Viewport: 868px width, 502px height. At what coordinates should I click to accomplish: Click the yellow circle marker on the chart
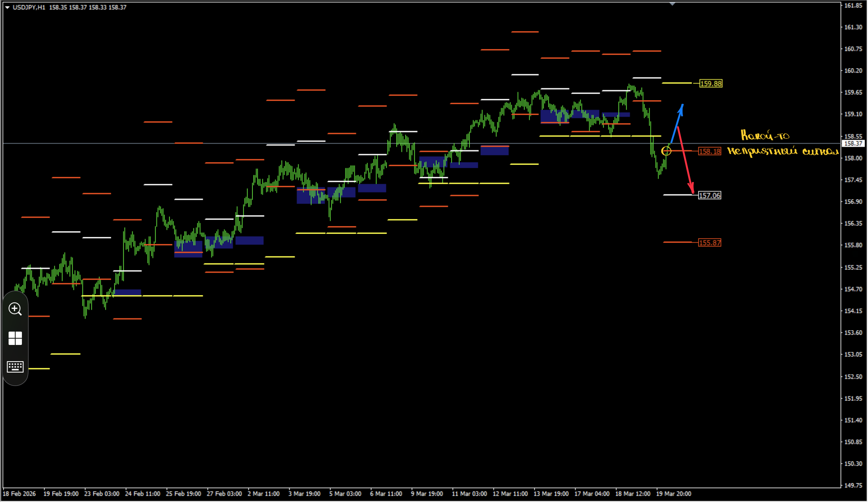click(667, 151)
